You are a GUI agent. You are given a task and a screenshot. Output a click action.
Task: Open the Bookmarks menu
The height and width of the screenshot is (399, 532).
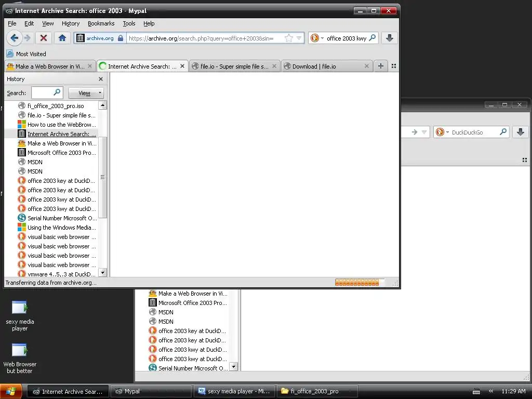[x=101, y=23]
